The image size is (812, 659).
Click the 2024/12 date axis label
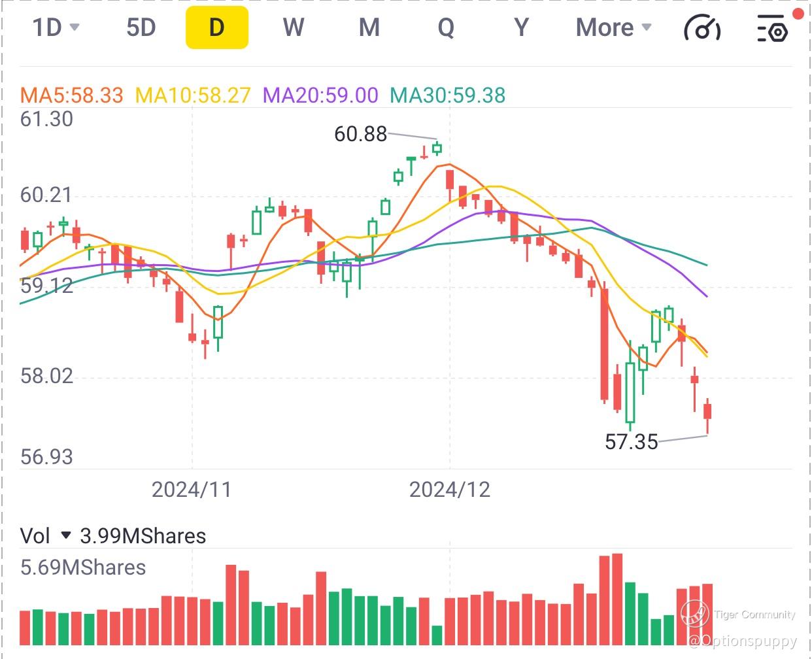click(x=450, y=489)
